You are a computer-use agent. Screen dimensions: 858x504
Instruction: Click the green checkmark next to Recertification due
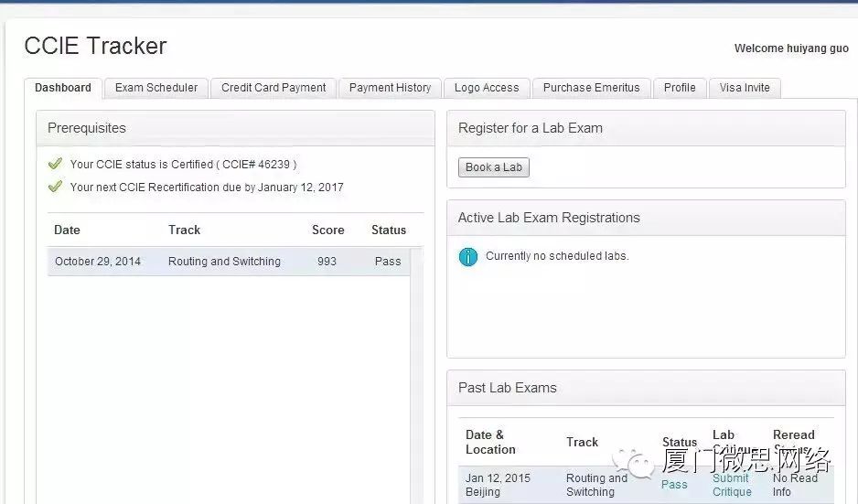pyautogui.click(x=55, y=187)
